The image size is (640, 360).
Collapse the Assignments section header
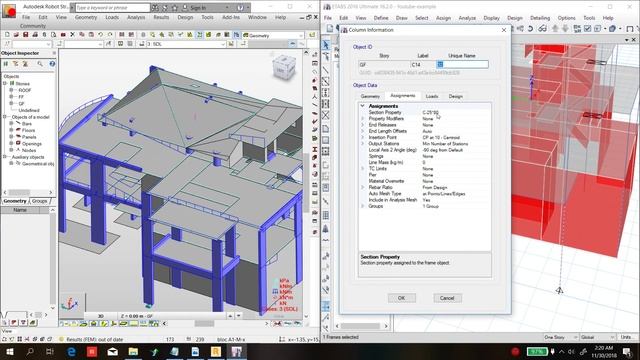(x=362, y=106)
